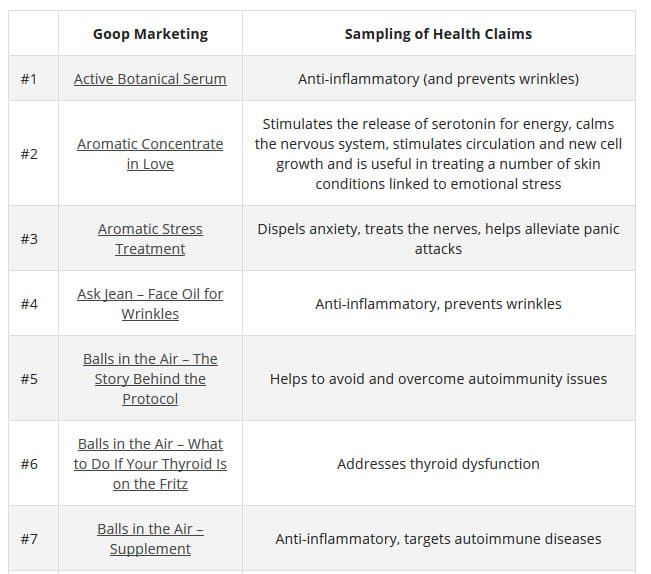The image size is (651, 574).
Task: Open the Active Botanical Serum link
Action: (150, 79)
